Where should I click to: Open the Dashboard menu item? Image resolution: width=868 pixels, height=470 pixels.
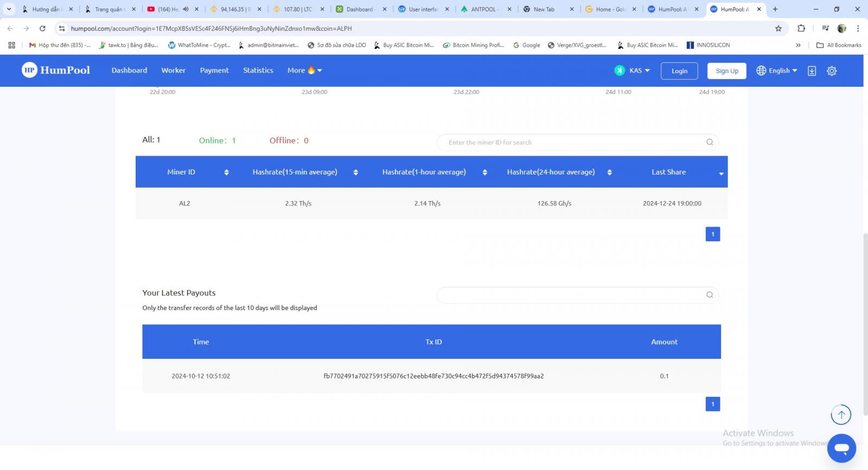tap(129, 70)
